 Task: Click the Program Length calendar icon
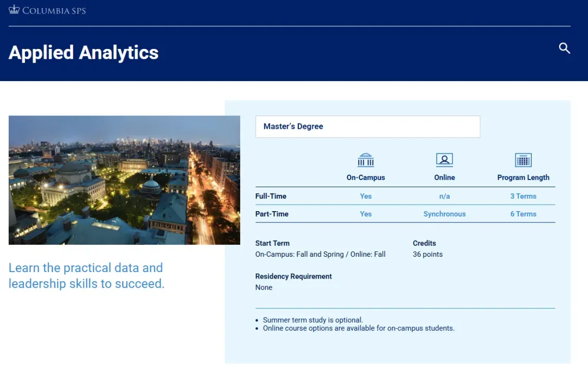[523, 160]
